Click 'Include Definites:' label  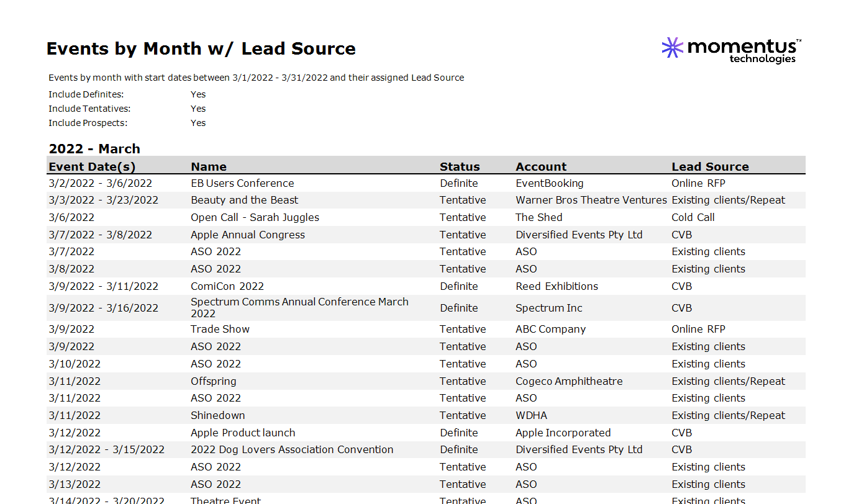[86, 94]
